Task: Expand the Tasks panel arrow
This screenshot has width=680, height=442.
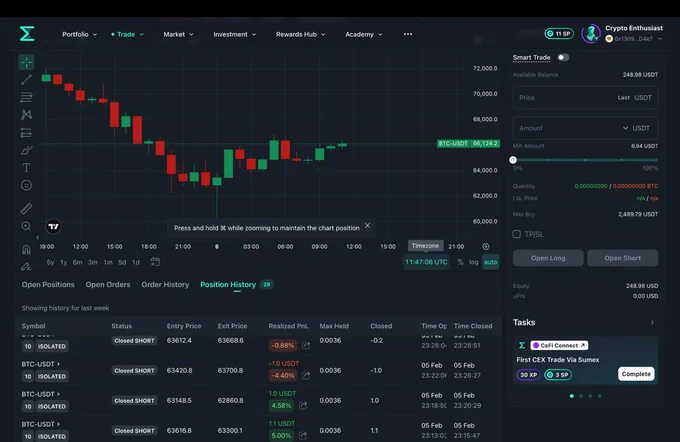Action: click(652, 322)
